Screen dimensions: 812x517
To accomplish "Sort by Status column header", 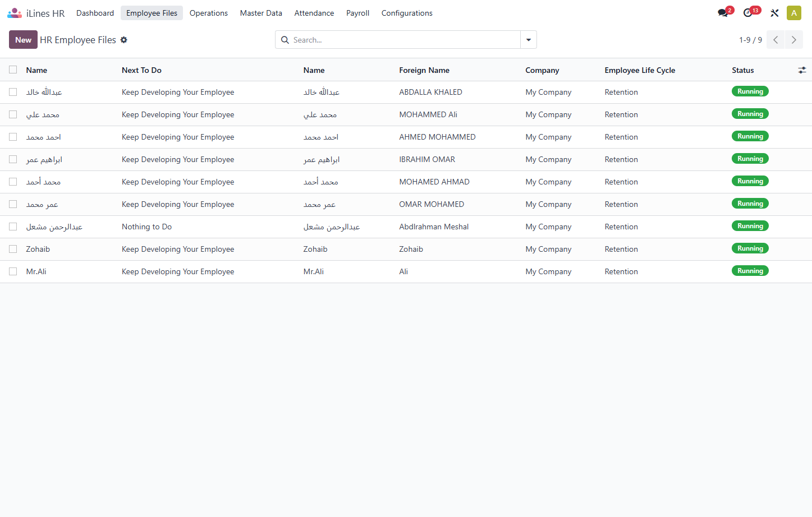I will coord(742,70).
